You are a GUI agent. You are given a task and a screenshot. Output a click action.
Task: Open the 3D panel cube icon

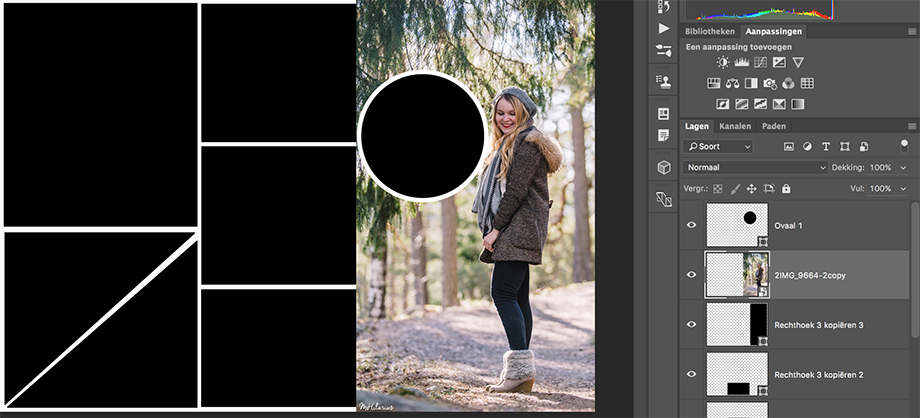pos(664,168)
